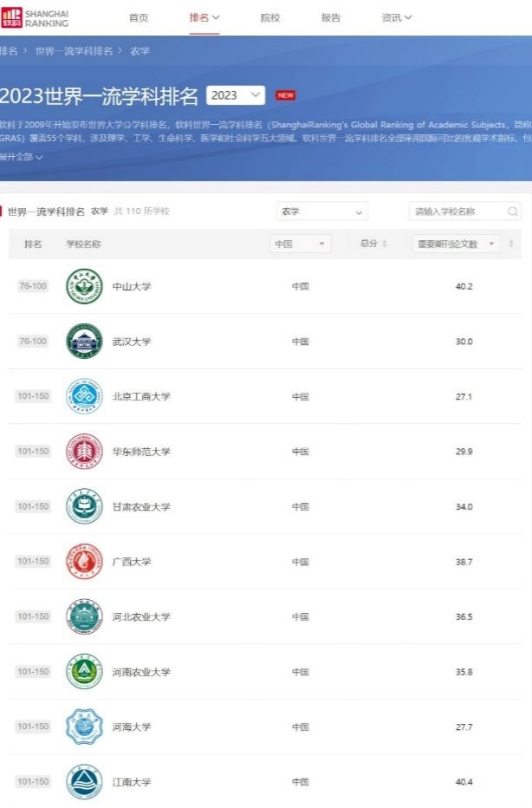
Task: Expand the 展开全部 description text
Action: 22,157
